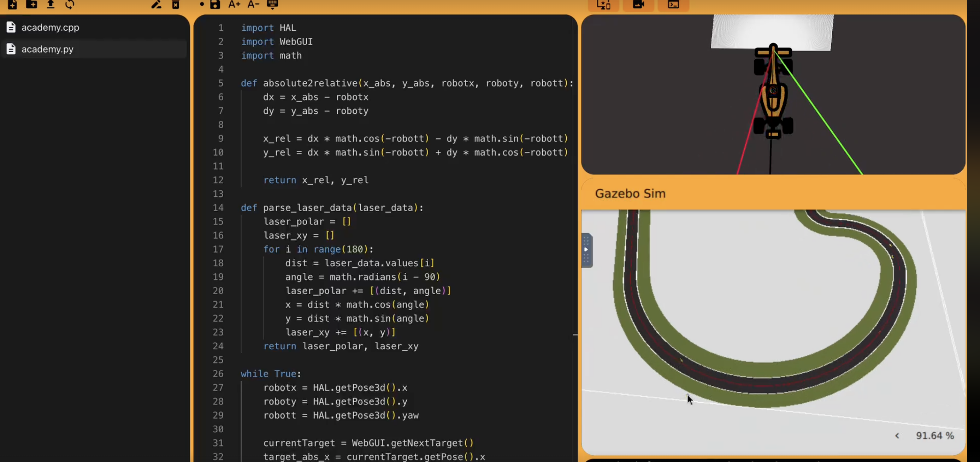The width and height of the screenshot is (980, 462).
Task: Click the 'return x_rel, y_rel' line
Action: pyautogui.click(x=316, y=180)
